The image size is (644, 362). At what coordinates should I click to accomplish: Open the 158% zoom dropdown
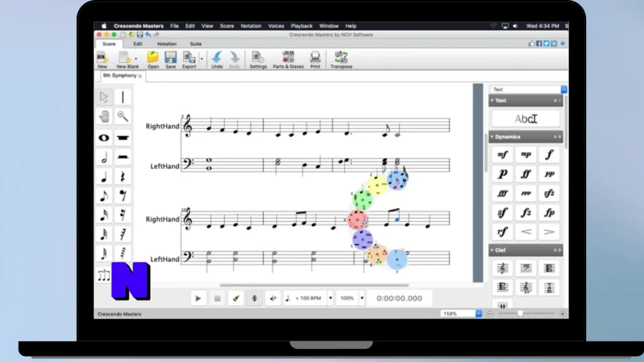(x=479, y=314)
